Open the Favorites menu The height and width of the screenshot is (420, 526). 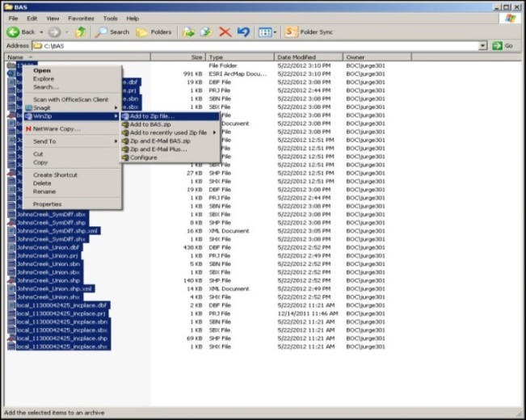(81, 18)
